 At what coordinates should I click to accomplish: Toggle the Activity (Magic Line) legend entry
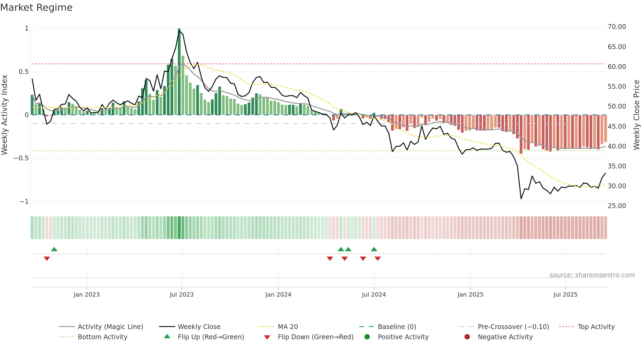[101, 327]
